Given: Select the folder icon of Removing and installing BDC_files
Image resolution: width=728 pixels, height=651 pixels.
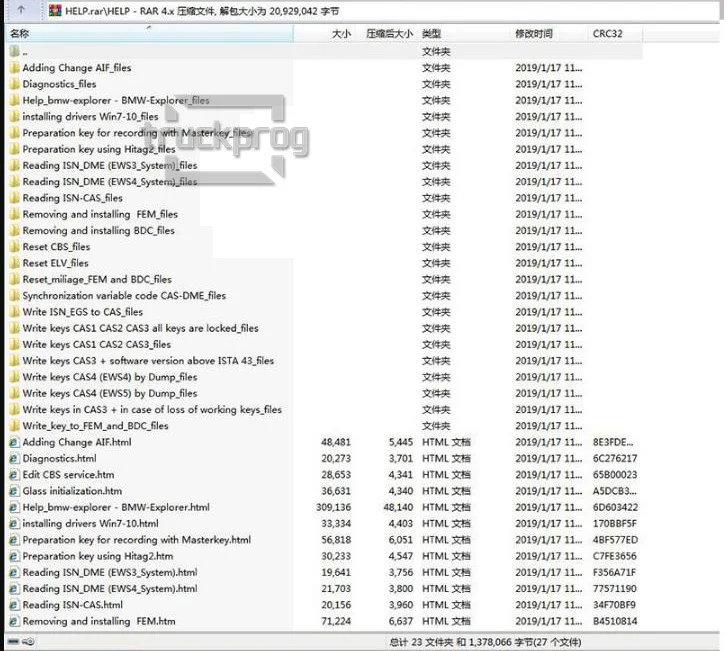Looking at the screenshot, I should click(x=14, y=230).
